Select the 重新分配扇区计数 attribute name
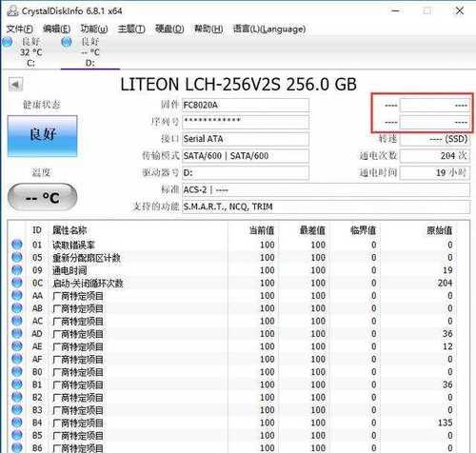This screenshot has width=476, height=453. point(87,258)
